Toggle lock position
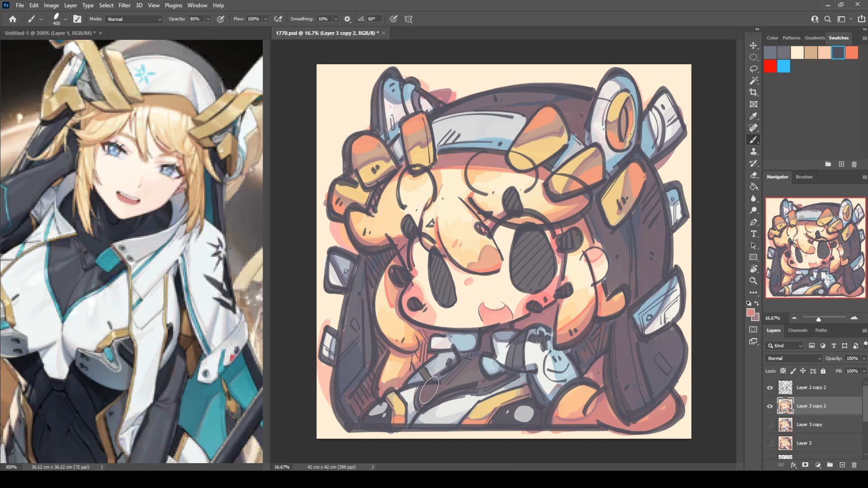The width and height of the screenshot is (868, 488). [x=803, y=371]
